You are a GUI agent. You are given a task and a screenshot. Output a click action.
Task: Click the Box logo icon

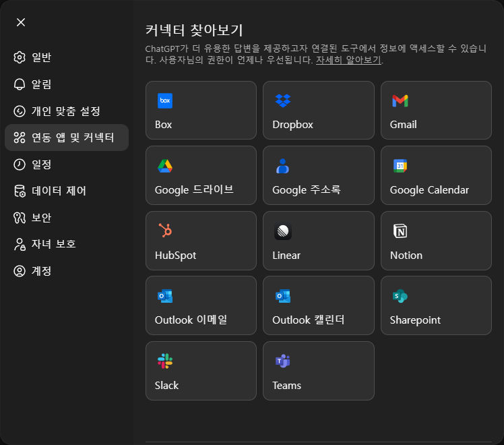pyautogui.click(x=165, y=100)
